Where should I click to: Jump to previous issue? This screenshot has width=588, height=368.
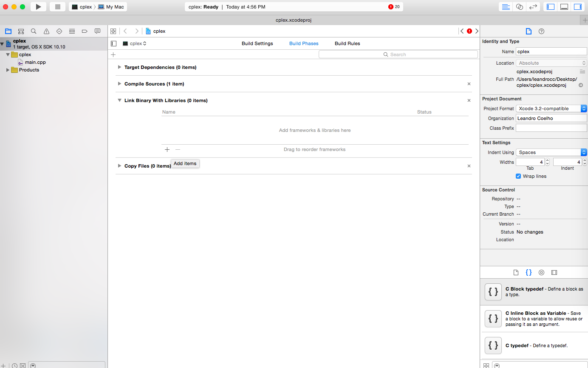(462, 31)
